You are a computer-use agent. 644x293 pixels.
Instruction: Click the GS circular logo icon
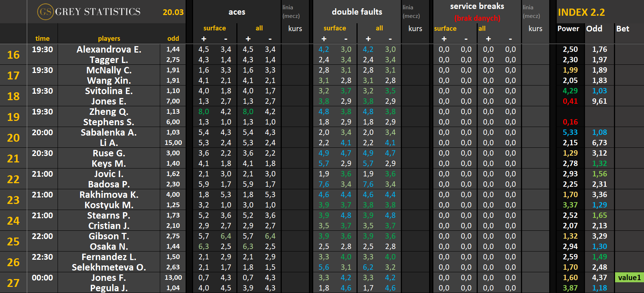(x=45, y=12)
